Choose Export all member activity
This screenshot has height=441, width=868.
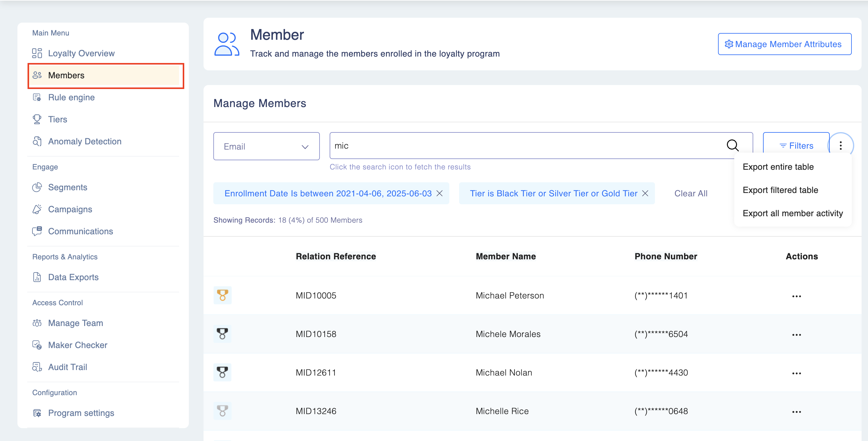click(792, 213)
